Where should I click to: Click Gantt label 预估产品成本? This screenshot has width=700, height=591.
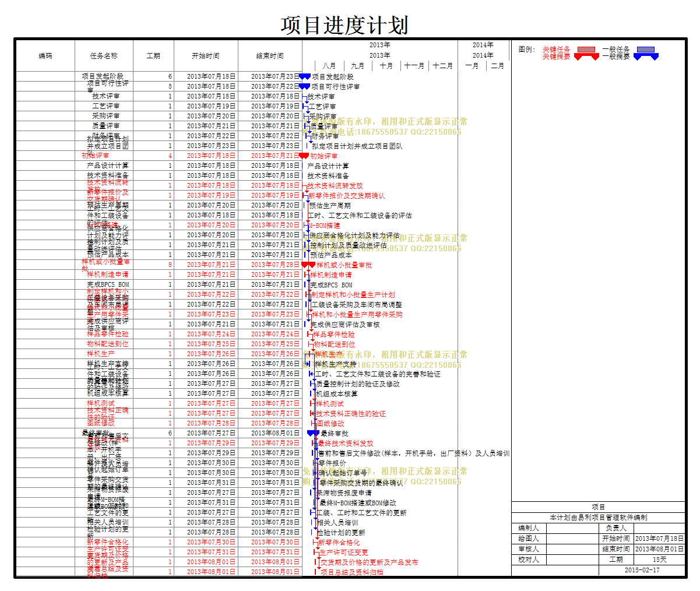click(x=331, y=255)
